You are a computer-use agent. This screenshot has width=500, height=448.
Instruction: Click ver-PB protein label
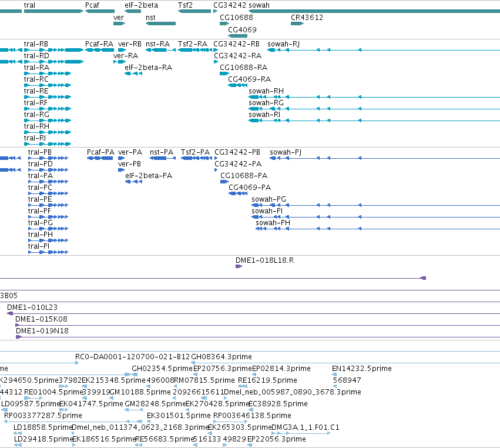coord(129,163)
